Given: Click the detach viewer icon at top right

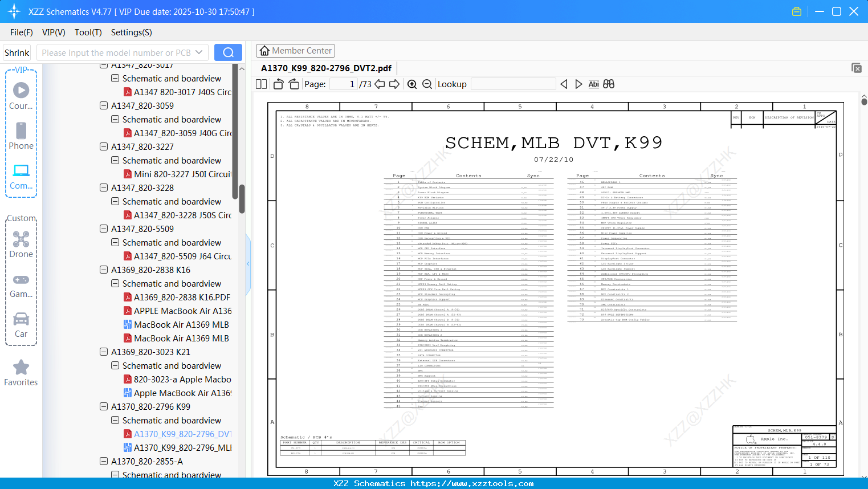Looking at the screenshot, I should [x=857, y=68].
